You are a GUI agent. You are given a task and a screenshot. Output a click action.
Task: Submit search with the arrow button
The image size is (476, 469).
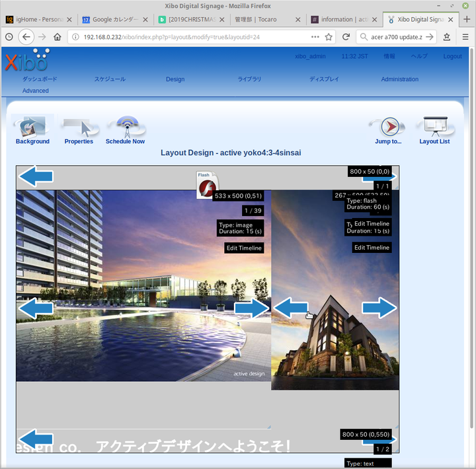(x=429, y=37)
